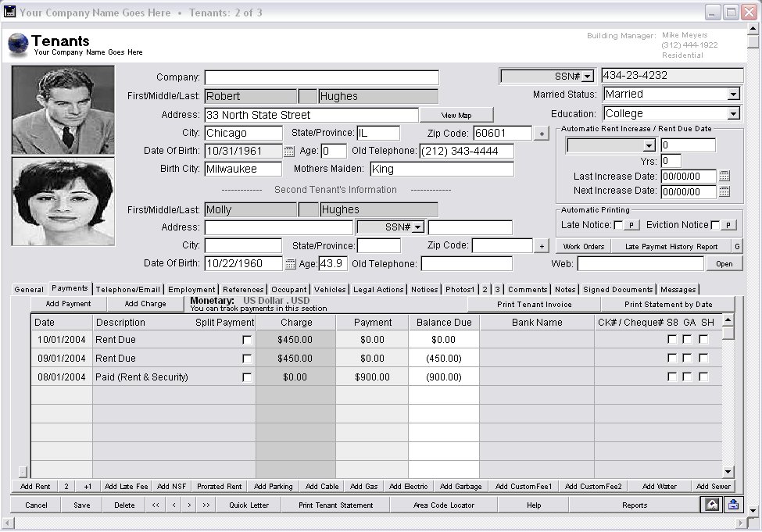The width and height of the screenshot is (762, 532).
Task: Switch to the General tab
Action: (x=29, y=290)
